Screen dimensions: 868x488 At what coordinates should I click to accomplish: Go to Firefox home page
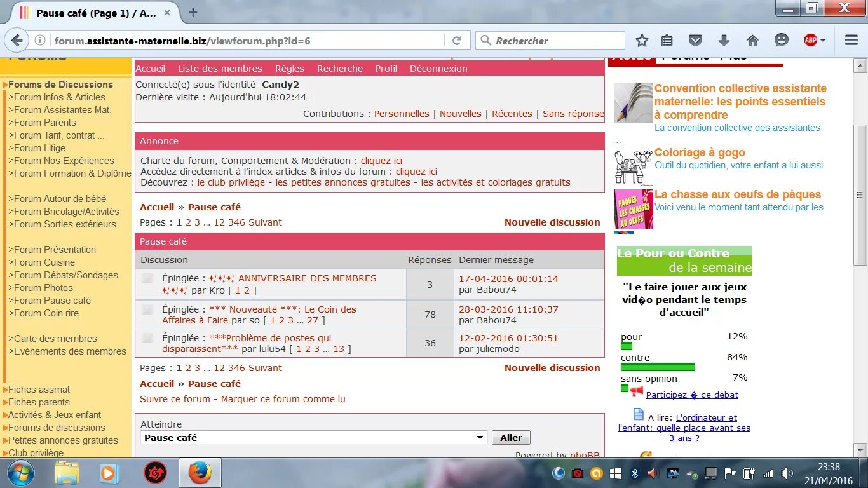coord(752,41)
